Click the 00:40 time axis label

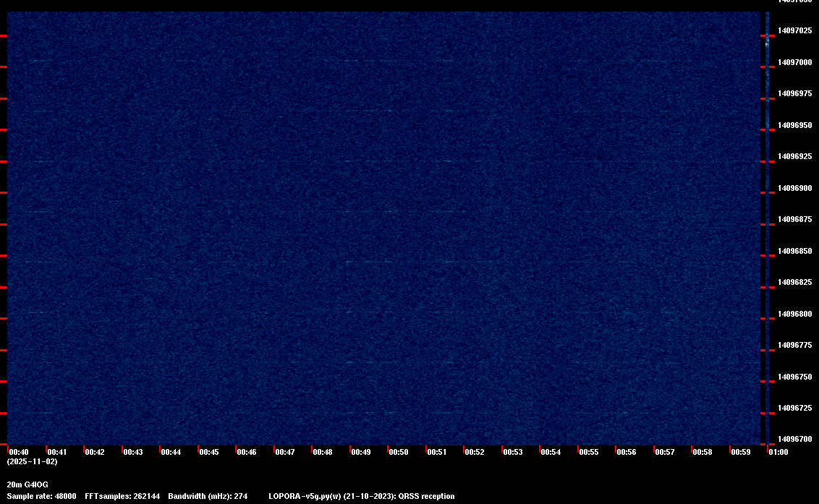(x=19, y=452)
